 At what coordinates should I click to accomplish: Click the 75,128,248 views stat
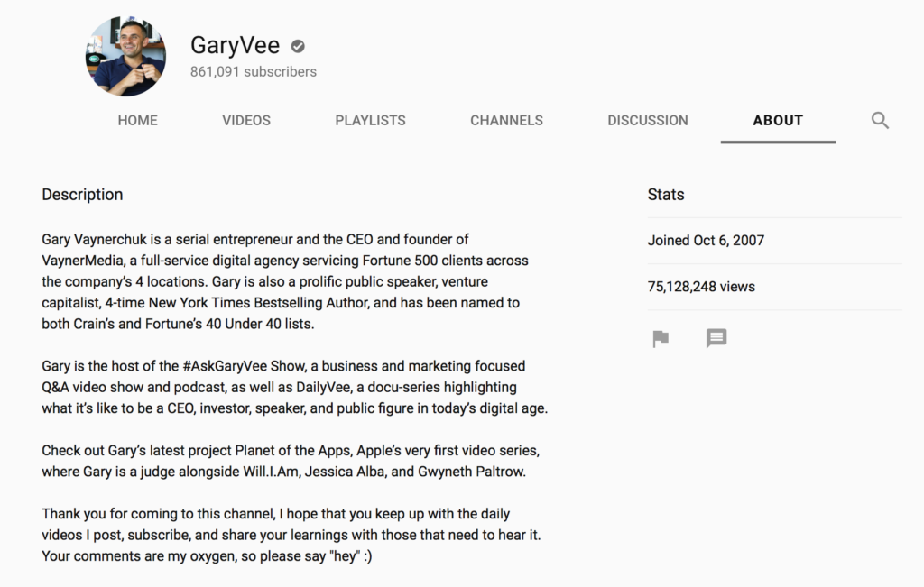click(x=701, y=287)
